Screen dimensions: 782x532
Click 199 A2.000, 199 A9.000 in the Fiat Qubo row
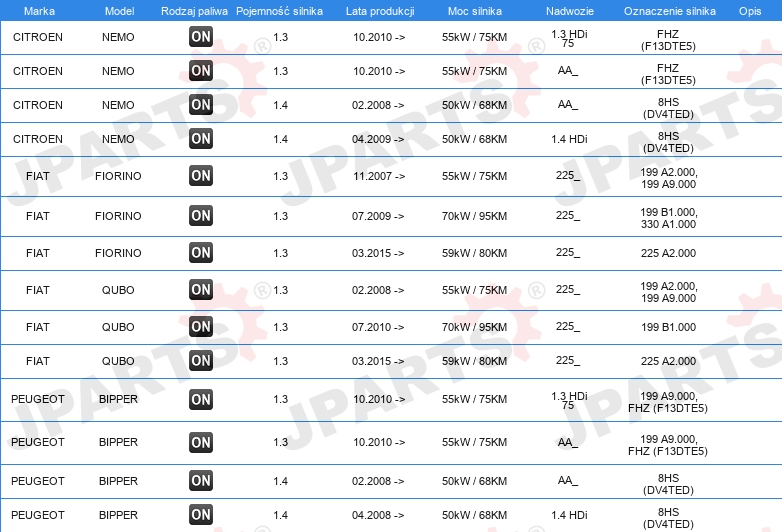pos(668,292)
